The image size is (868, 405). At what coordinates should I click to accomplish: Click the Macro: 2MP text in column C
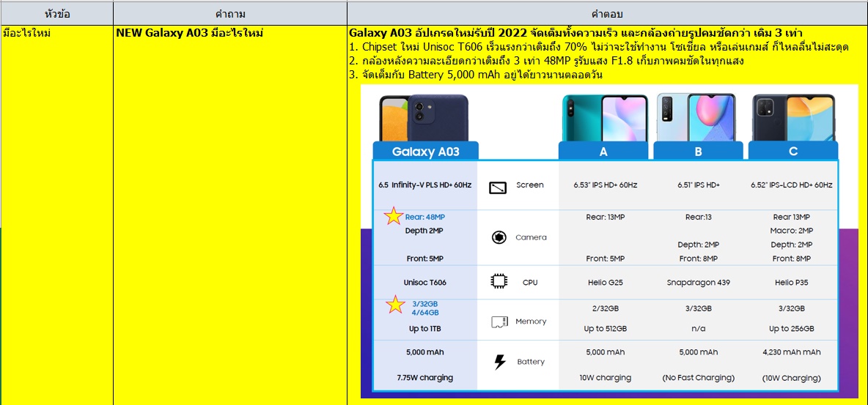click(x=792, y=230)
